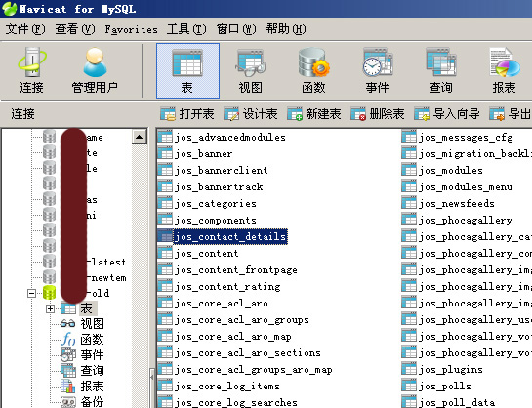Open the 窗口(W) menu

236,29
